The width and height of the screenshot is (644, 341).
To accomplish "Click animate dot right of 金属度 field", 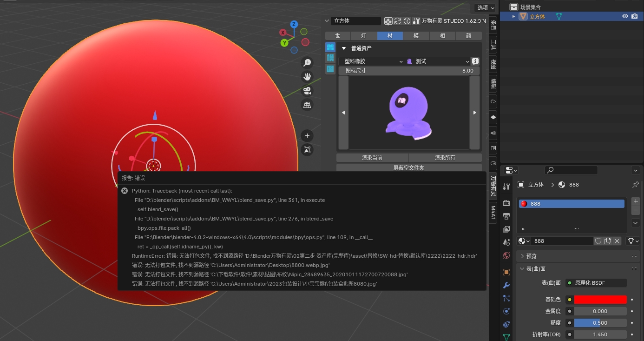I will tap(632, 311).
